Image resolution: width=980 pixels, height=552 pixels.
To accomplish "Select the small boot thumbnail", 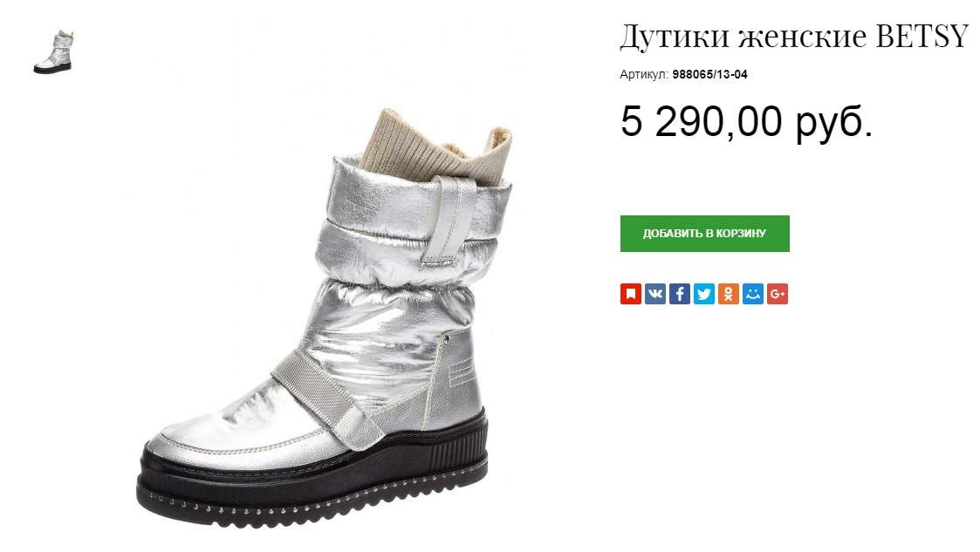I will click(x=54, y=51).
